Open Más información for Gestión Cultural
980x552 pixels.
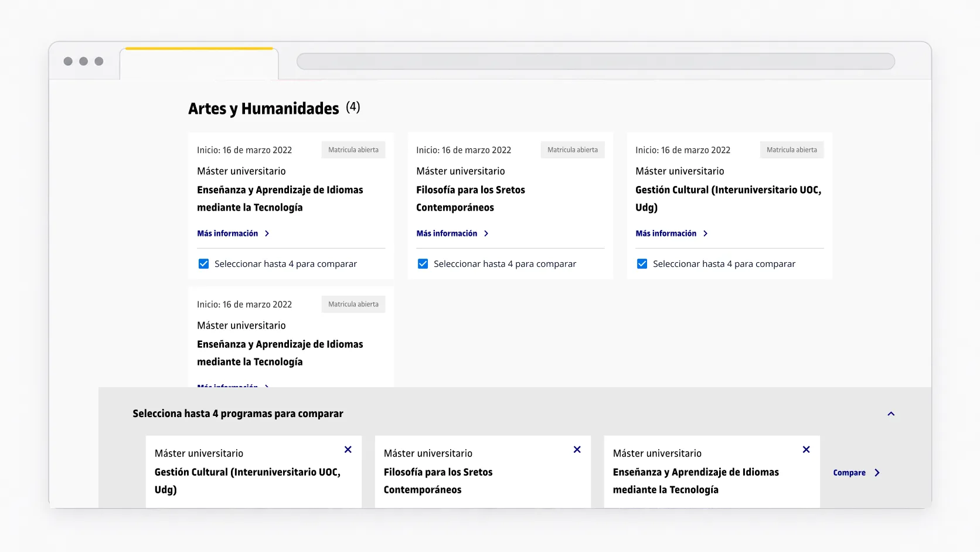(x=666, y=233)
